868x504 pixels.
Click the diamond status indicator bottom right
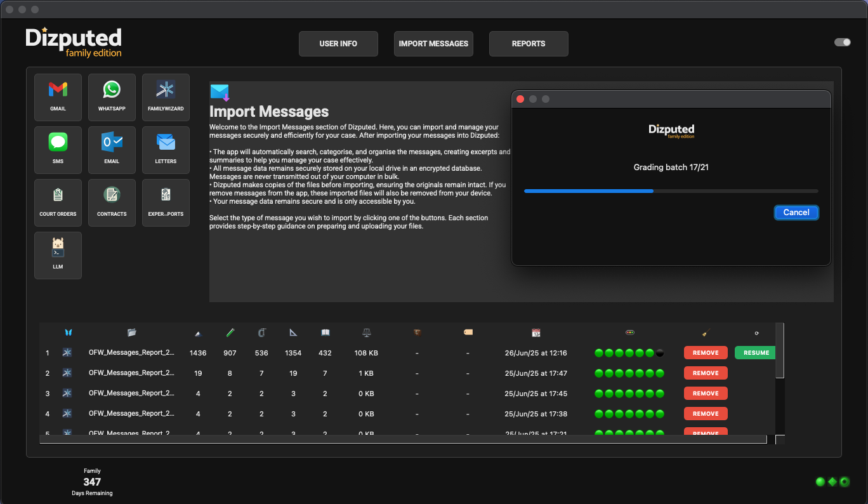tap(832, 482)
